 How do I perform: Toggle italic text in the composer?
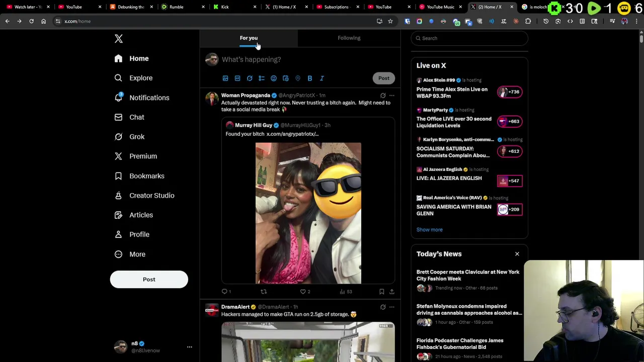coord(322,78)
